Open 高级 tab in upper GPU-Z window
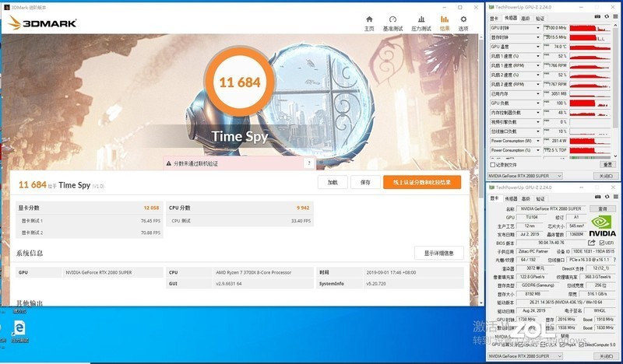This screenshot has width=623, height=364. click(525, 18)
